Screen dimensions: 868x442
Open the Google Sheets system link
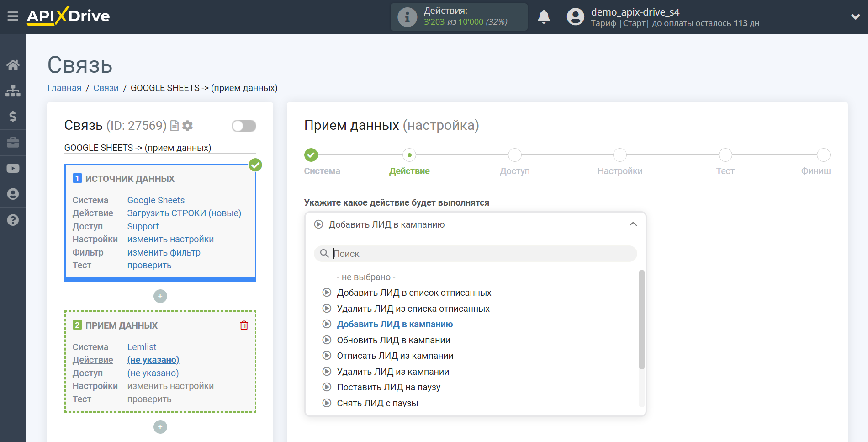click(x=156, y=200)
